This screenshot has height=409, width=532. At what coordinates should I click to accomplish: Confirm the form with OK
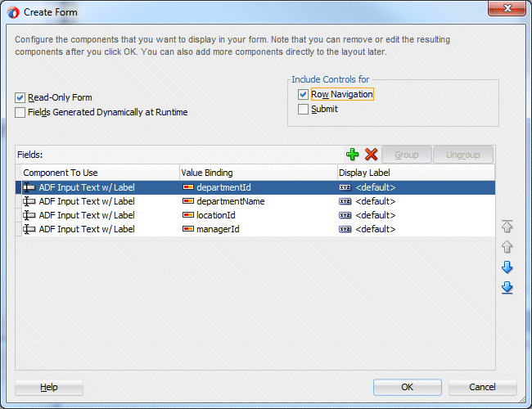407,387
